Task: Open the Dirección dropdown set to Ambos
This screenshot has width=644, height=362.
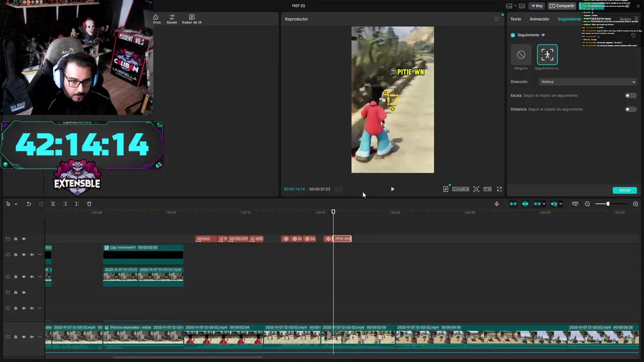Action: [588, 82]
